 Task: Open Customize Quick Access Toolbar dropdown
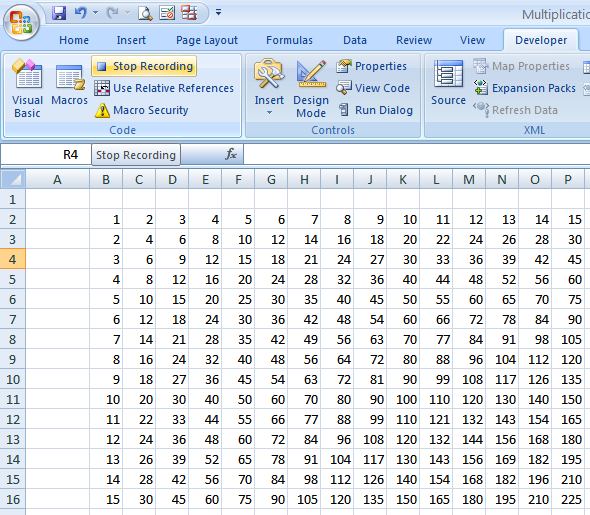tap(218, 12)
